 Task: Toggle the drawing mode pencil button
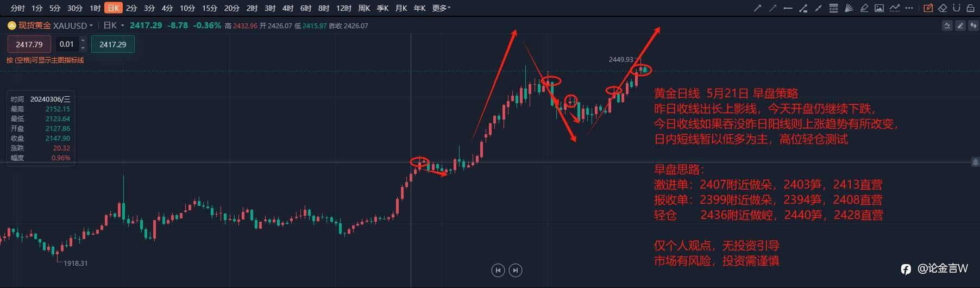tap(928, 8)
